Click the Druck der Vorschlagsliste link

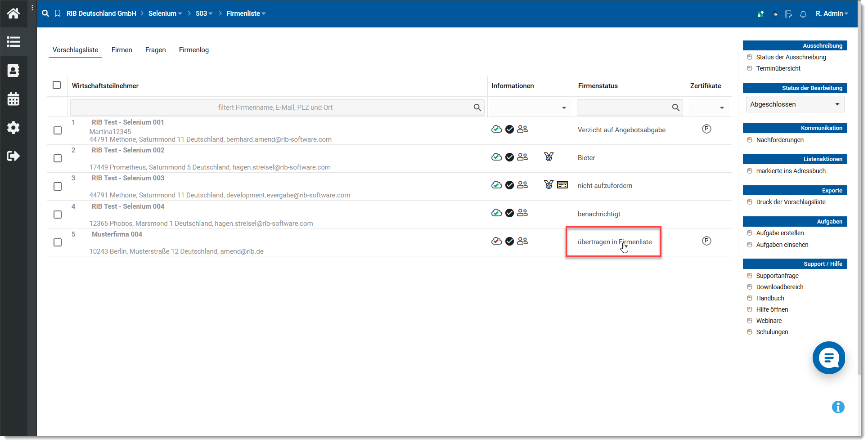[x=791, y=202]
